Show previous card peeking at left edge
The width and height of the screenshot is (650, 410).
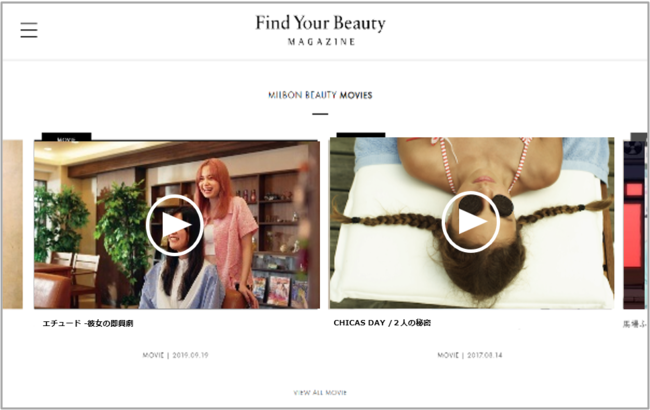[12, 224]
